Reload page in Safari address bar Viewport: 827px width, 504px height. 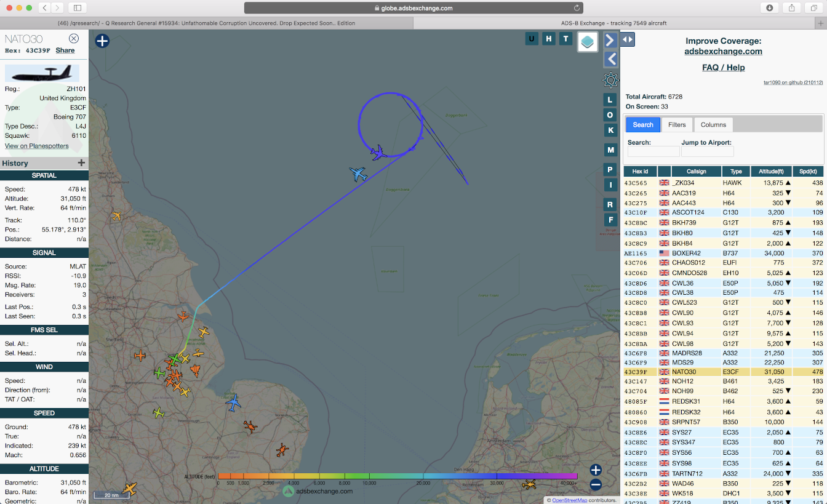tap(577, 8)
